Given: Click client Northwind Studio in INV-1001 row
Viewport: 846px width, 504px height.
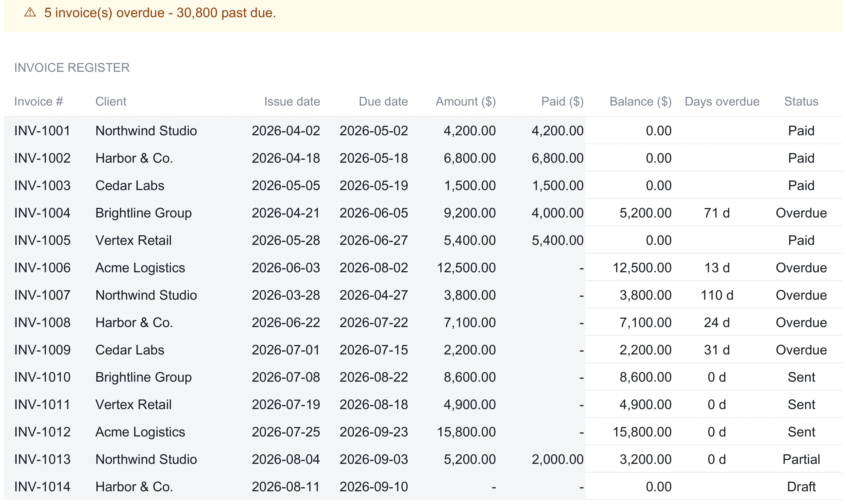Looking at the screenshot, I should tap(146, 131).
